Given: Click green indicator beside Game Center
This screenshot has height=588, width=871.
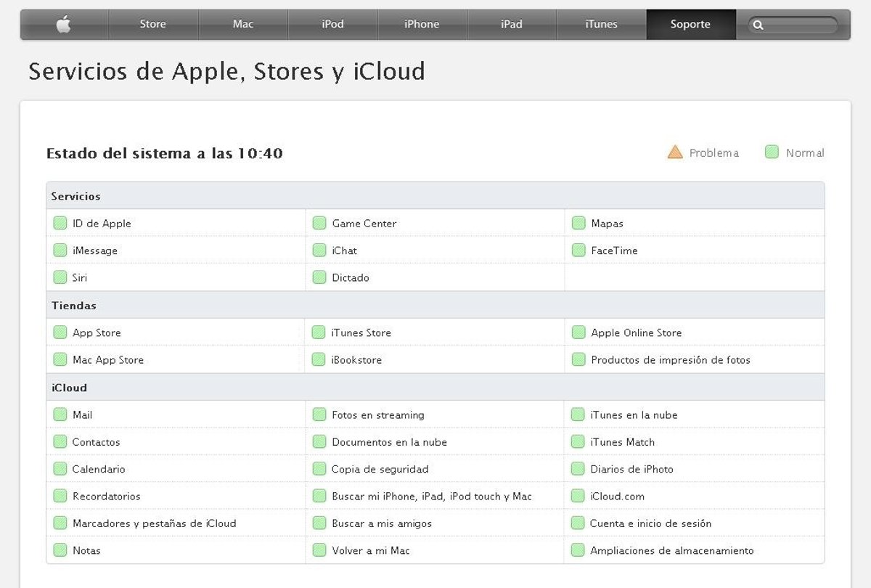Looking at the screenshot, I should point(319,224).
